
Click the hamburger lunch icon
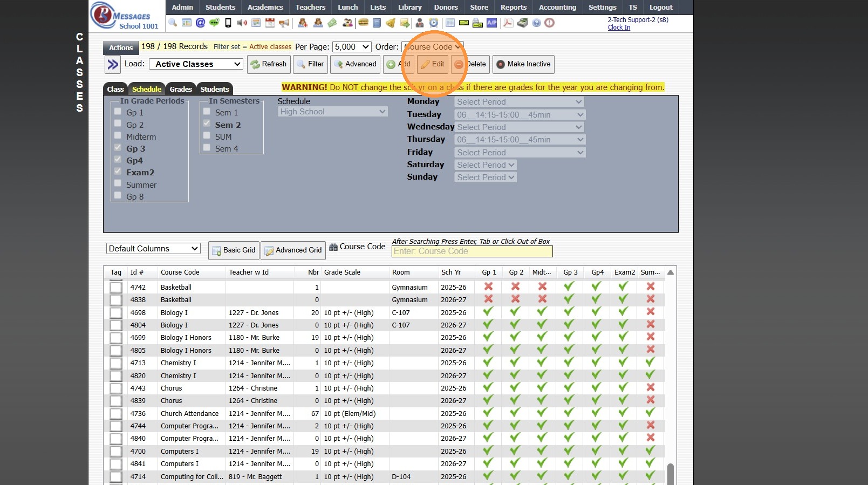[x=363, y=23]
